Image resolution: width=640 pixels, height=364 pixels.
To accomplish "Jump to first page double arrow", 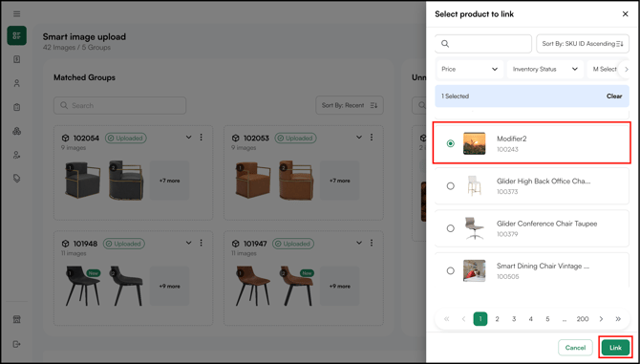I will 446,319.
